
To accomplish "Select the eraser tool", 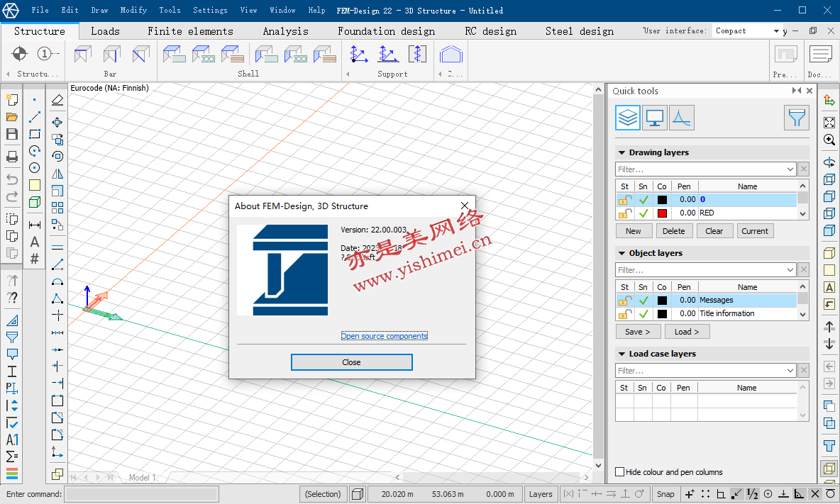I will click(57, 99).
